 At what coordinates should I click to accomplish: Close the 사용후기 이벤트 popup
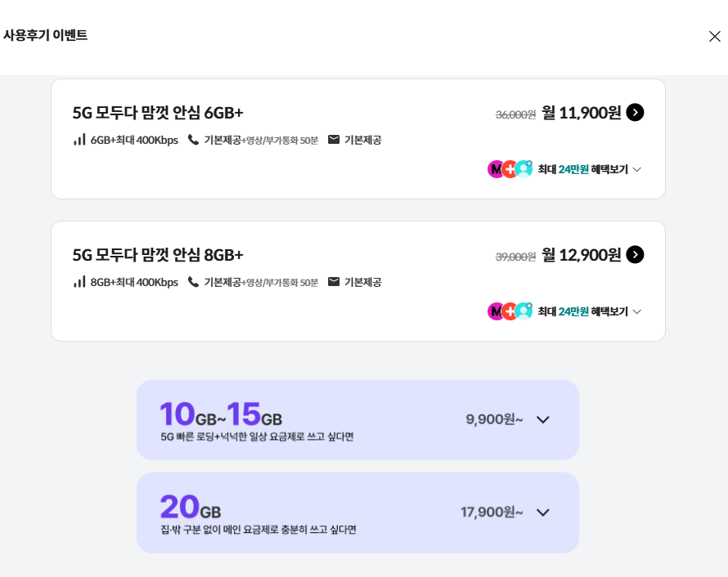[715, 35]
